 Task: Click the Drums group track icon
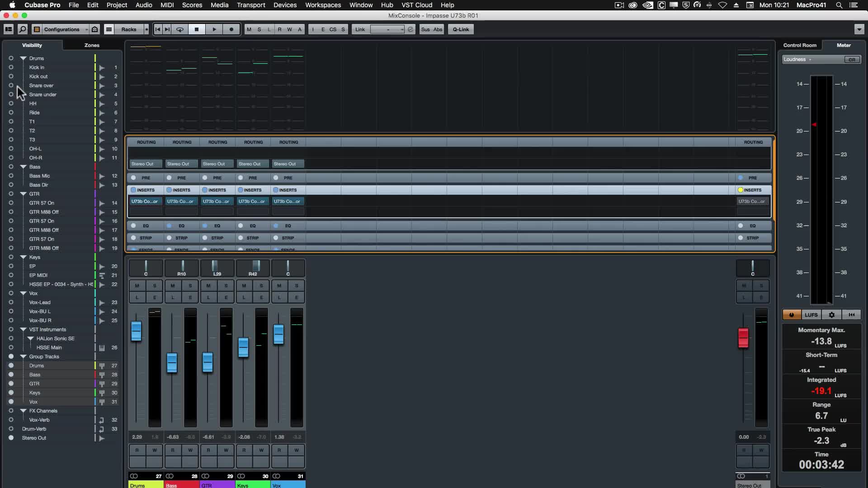(102, 366)
